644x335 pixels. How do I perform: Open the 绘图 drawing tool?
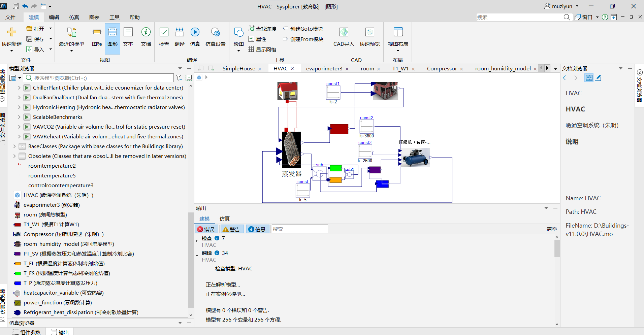[238, 32]
